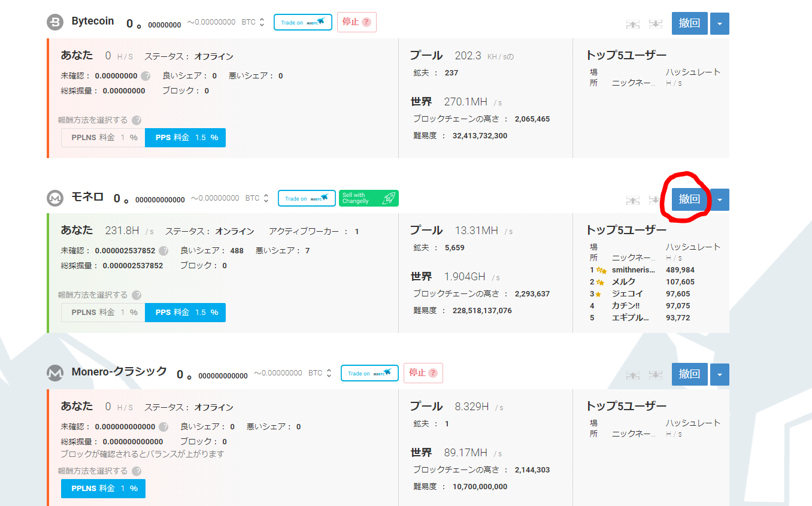Open dropdown arrow next to Monero-クラシック 撤回 button
Image resolution: width=812 pixels, height=506 pixels.
pos(720,374)
